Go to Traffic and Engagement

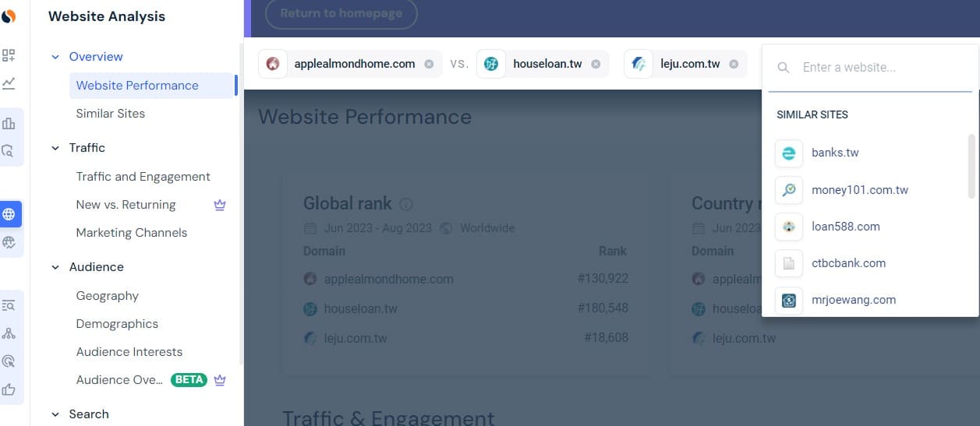[x=143, y=177]
